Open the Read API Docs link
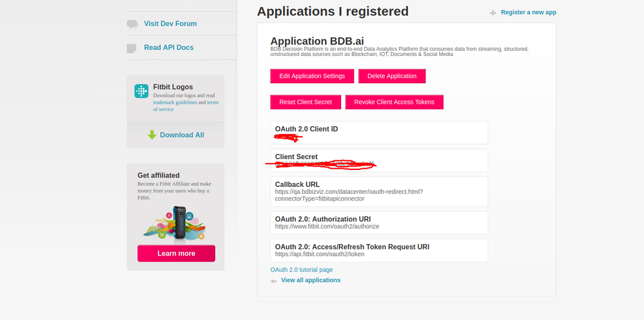The height and width of the screenshot is (320, 644). coord(168,47)
